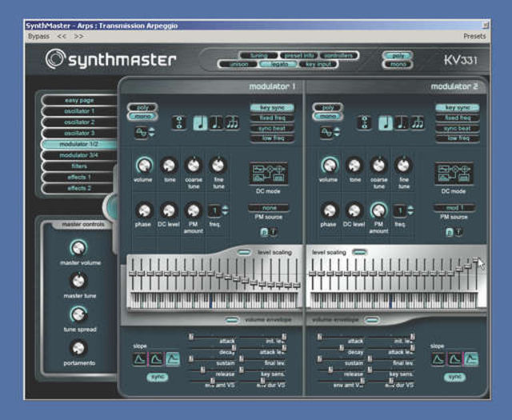Choose the first slope shape in modulator 2
Image resolution: width=512 pixels, height=420 pixels.
pyautogui.click(x=438, y=359)
